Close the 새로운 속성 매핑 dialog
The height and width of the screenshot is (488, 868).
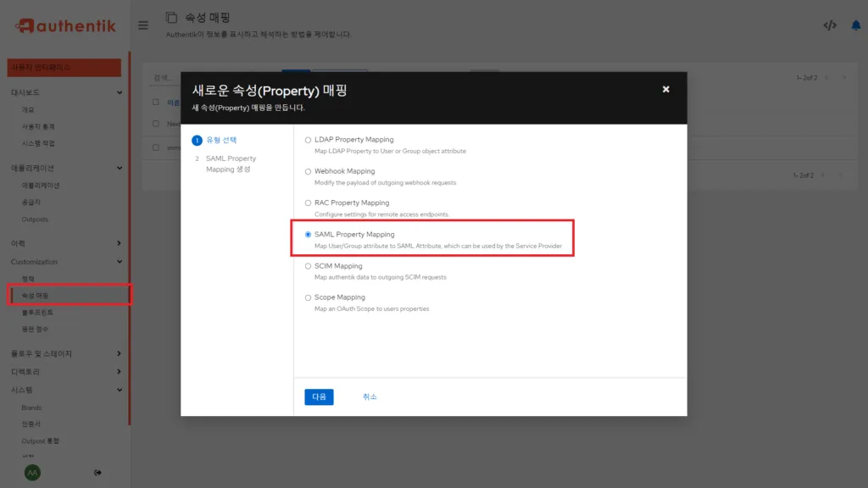(666, 88)
